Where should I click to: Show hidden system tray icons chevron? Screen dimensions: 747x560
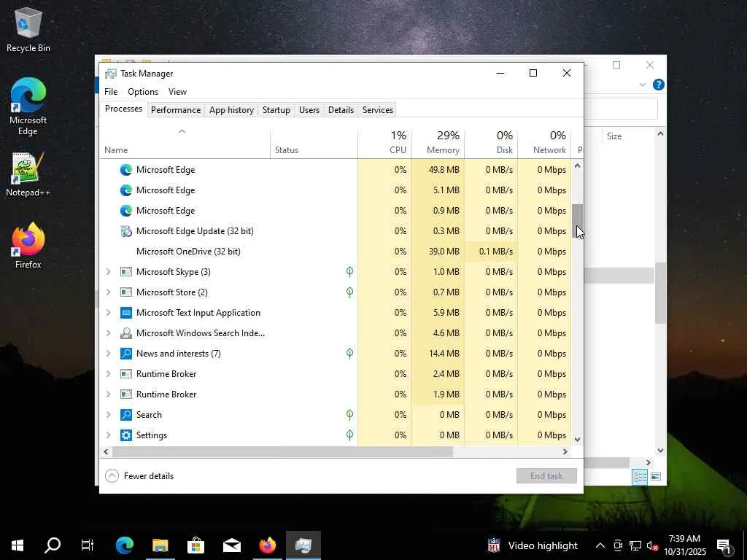pyautogui.click(x=600, y=545)
